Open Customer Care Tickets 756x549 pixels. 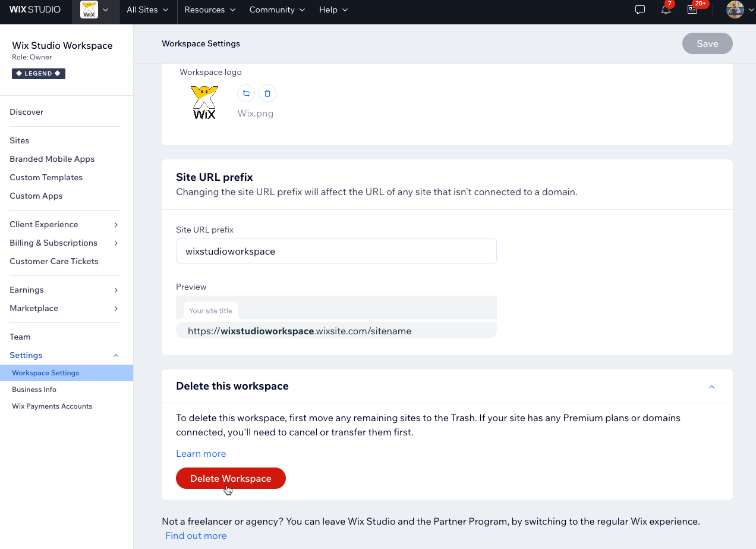coord(54,261)
